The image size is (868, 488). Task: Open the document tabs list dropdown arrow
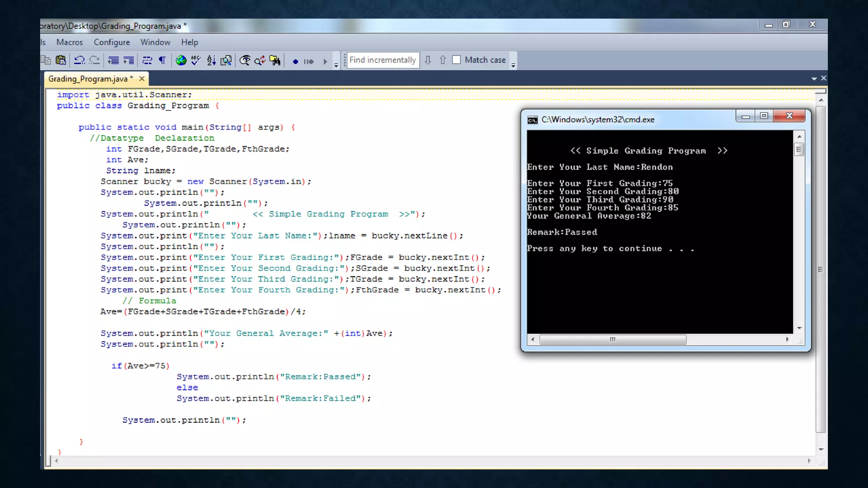click(x=814, y=78)
